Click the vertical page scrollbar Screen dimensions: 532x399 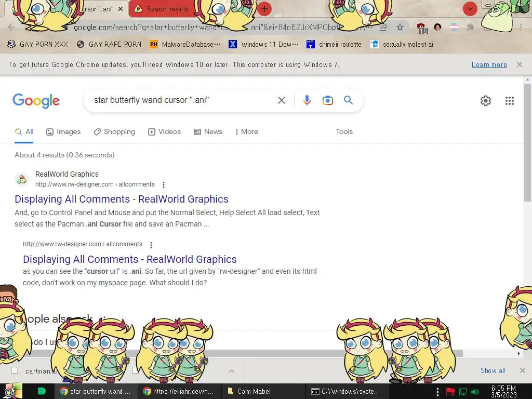pyautogui.click(x=527, y=142)
